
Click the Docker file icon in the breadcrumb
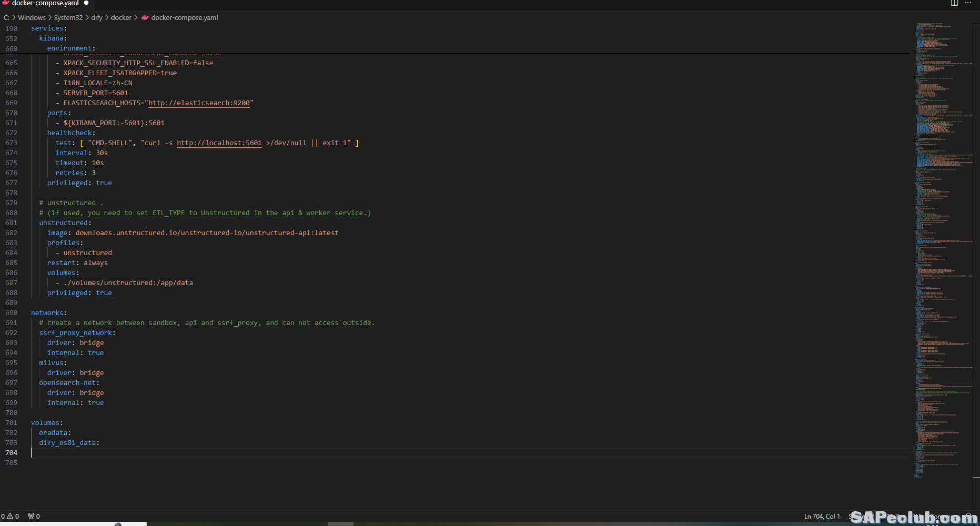145,17
